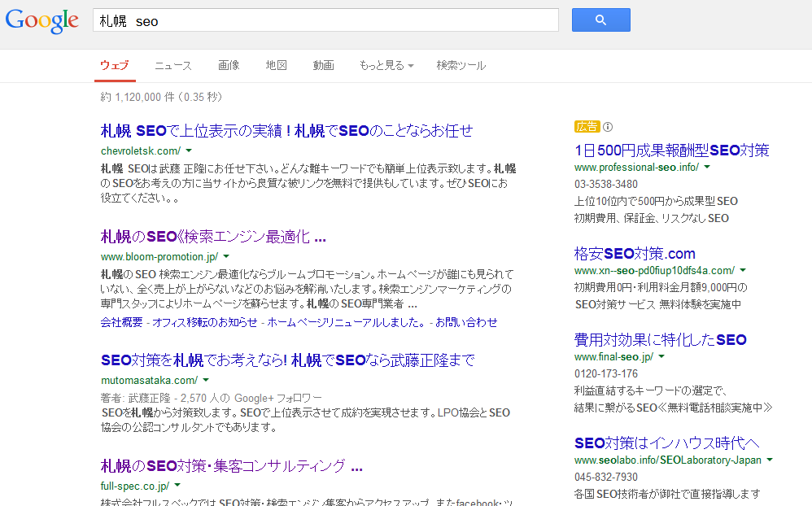Open result 札幌のSEO《検索エンジン最適化

pyautogui.click(x=213, y=237)
